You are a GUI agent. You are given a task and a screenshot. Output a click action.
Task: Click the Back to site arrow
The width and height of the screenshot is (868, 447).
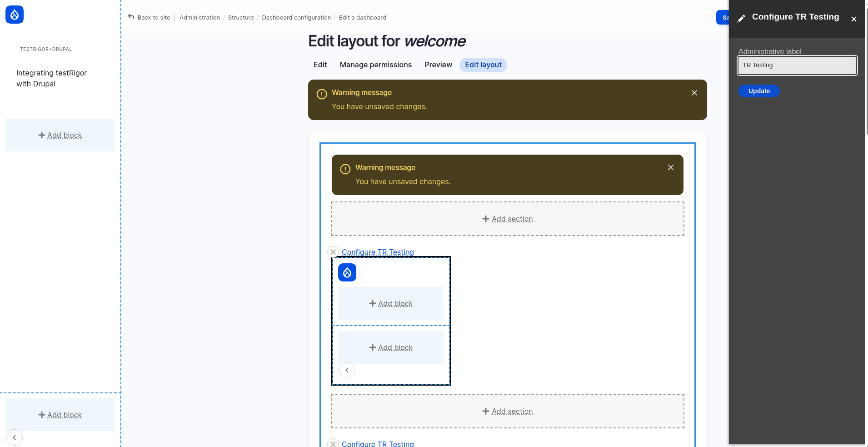[131, 17]
